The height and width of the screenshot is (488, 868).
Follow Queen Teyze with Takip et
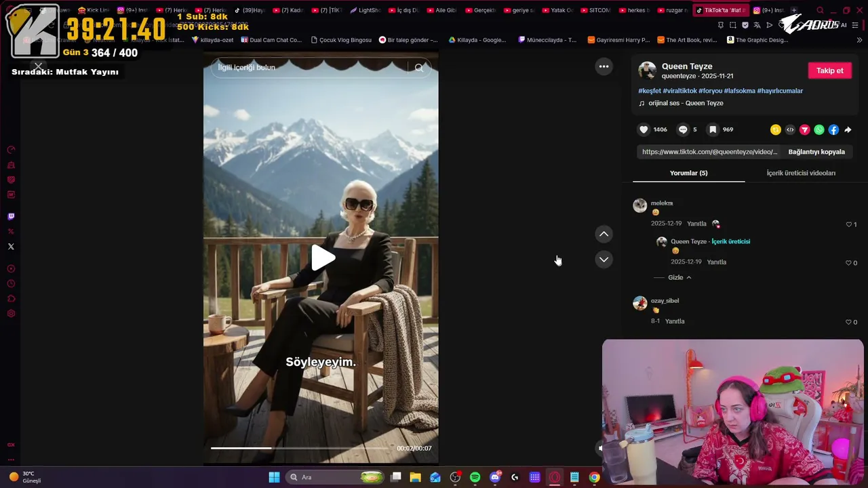(x=829, y=70)
